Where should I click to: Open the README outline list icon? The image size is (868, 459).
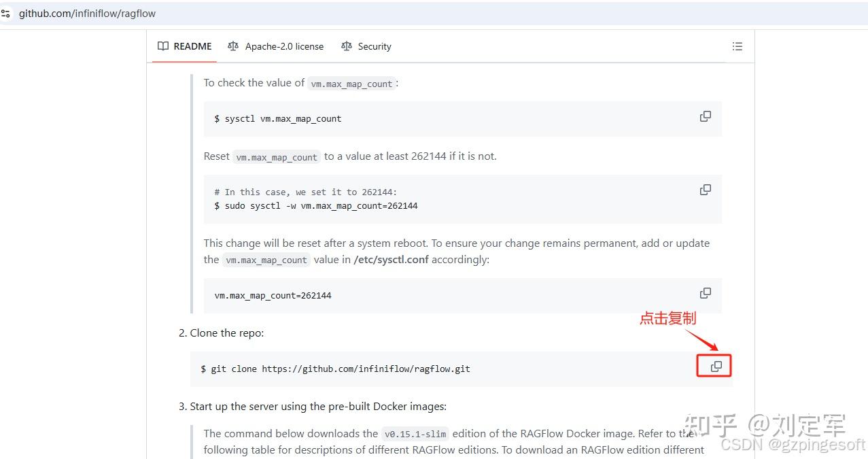(x=737, y=46)
